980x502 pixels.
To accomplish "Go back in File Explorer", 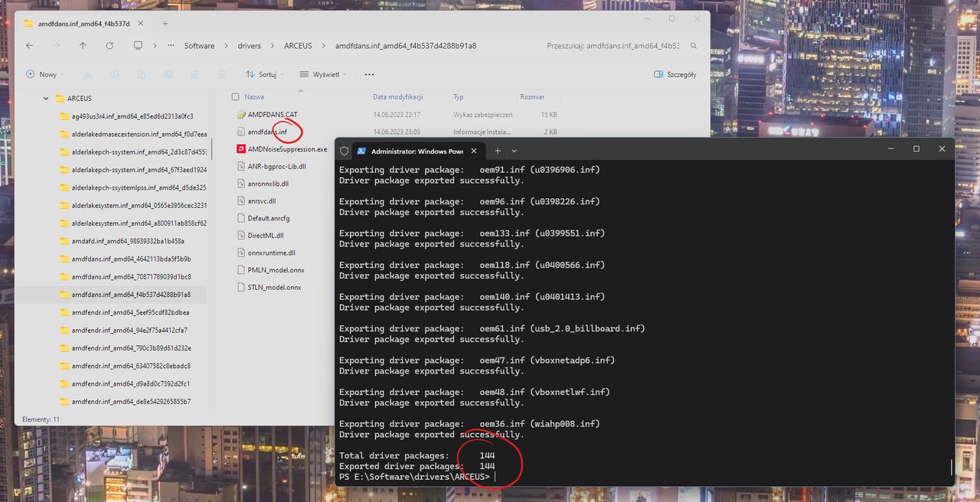I will pos(29,46).
